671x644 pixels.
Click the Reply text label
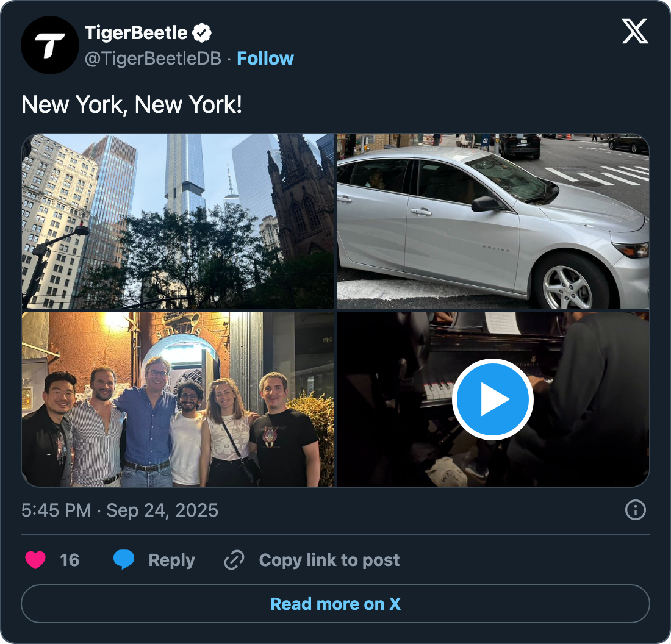[171, 560]
